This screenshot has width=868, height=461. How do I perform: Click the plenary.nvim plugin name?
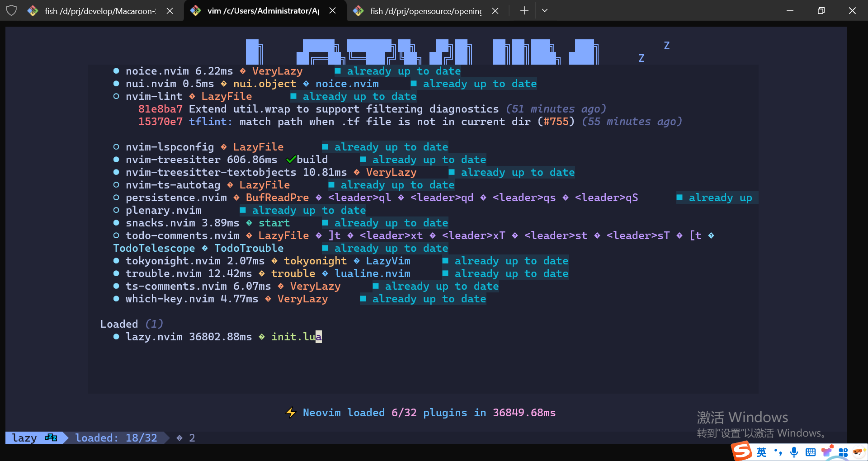[164, 210]
